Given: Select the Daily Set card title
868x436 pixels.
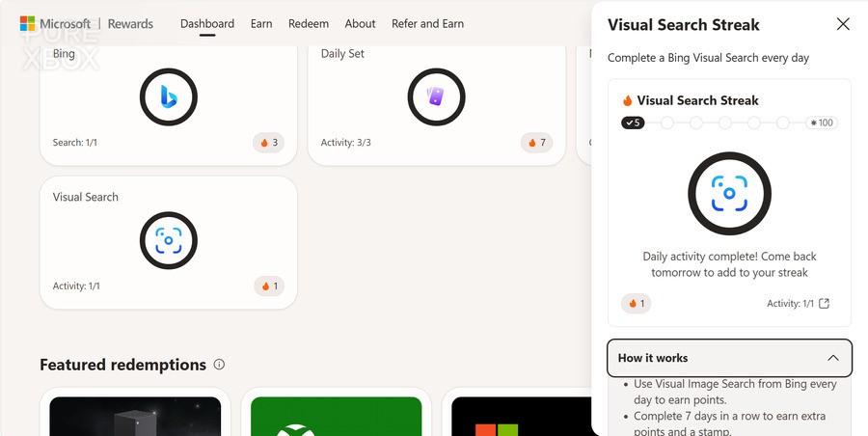Looking at the screenshot, I should click(342, 54).
